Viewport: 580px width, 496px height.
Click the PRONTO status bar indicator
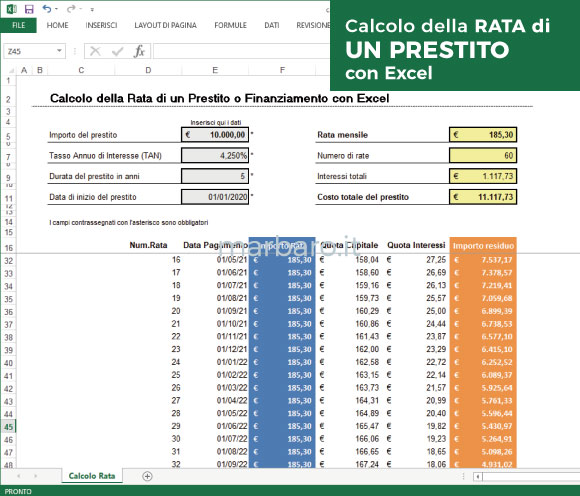(x=18, y=491)
